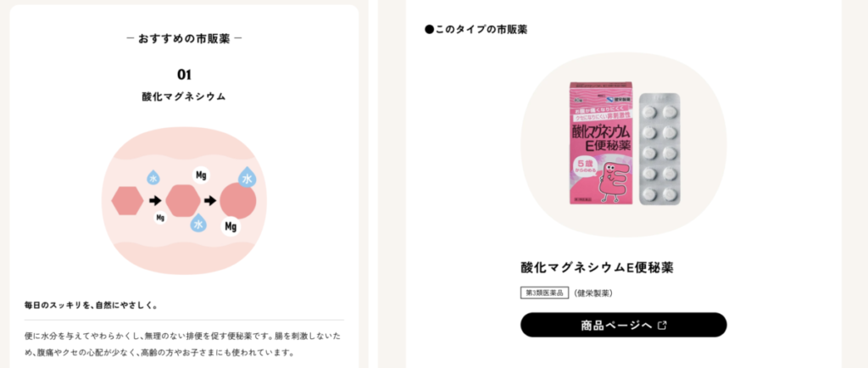Click the second black arrow in the diagram
868x368 pixels.
pos(210,200)
